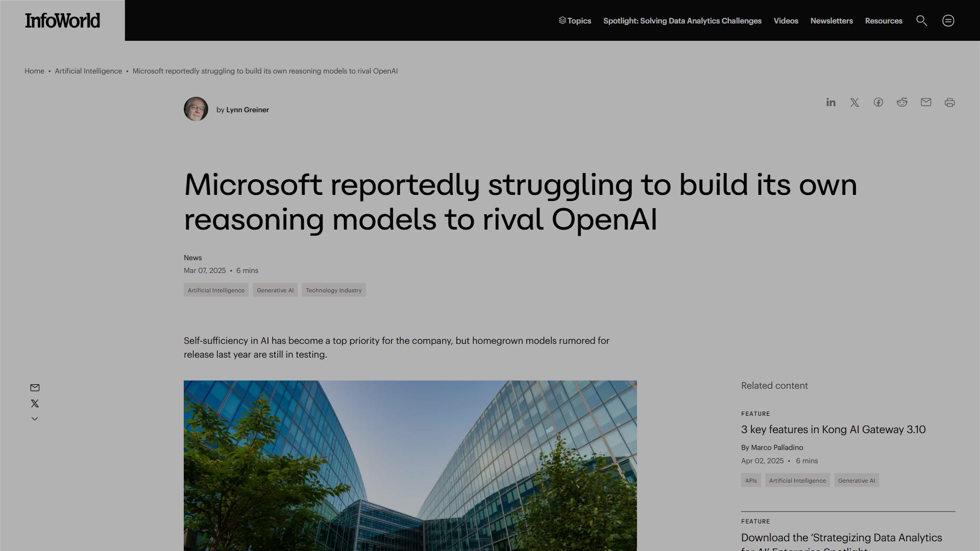Viewport: 980px width, 551px height.
Task: Select the FEATURE label above the Kong article
Action: 755,414
